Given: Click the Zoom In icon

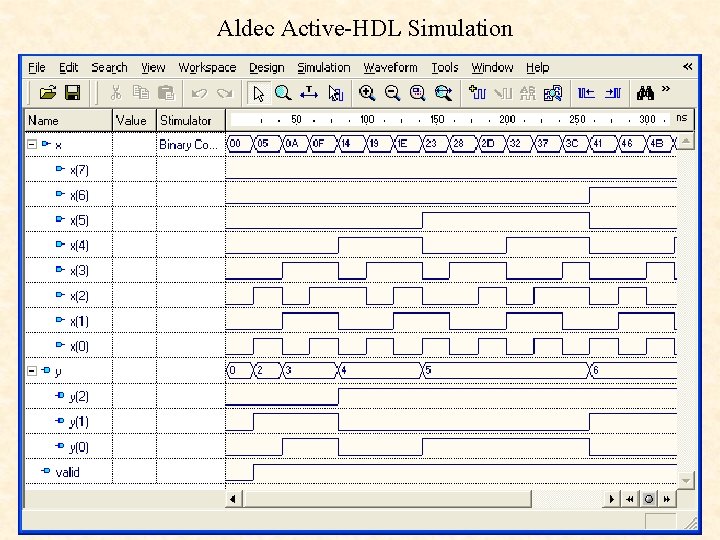Looking at the screenshot, I should (x=367, y=93).
